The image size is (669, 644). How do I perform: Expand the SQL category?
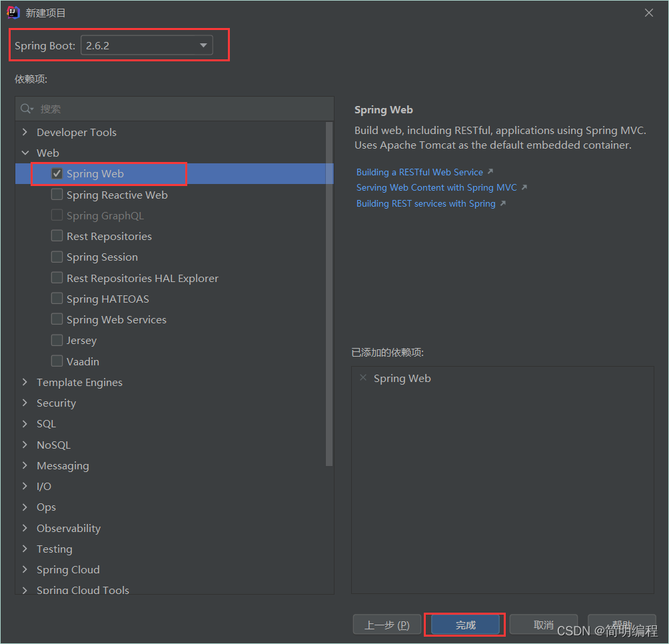25,423
